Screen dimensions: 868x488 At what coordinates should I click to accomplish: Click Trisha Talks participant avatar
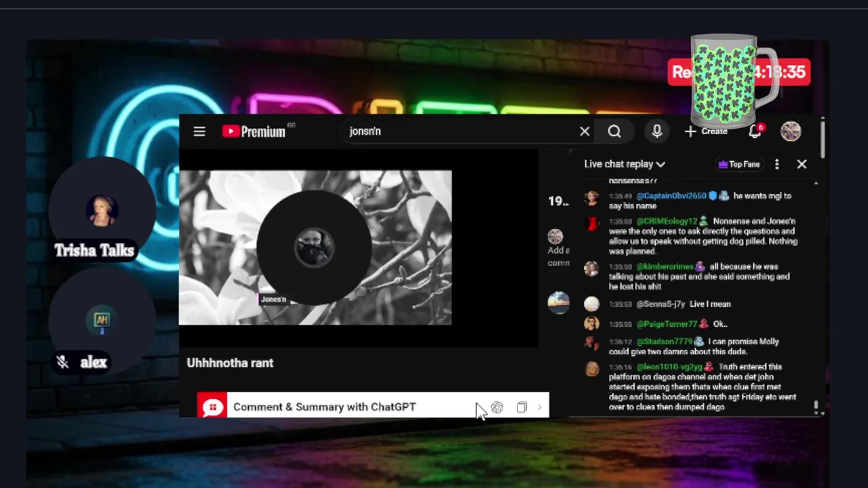click(x=101, y=211)
